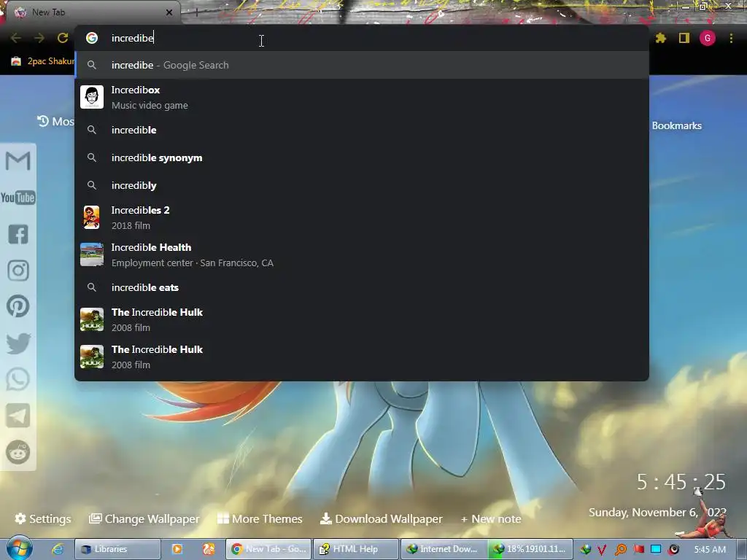Viewport: 747px width, 560px height.
Task: Go forward using the browser forward arrow
Action: coord(39,38)
